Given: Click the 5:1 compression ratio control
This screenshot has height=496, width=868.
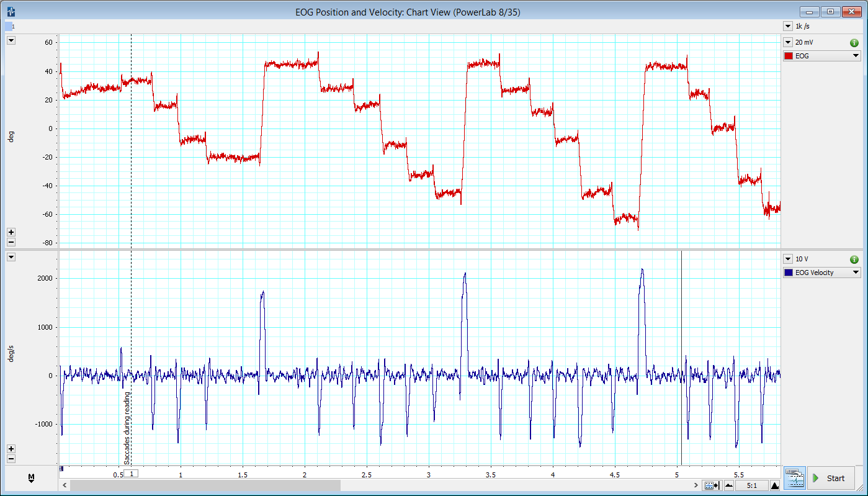Looking at the screenshot, I should (751, 485).
